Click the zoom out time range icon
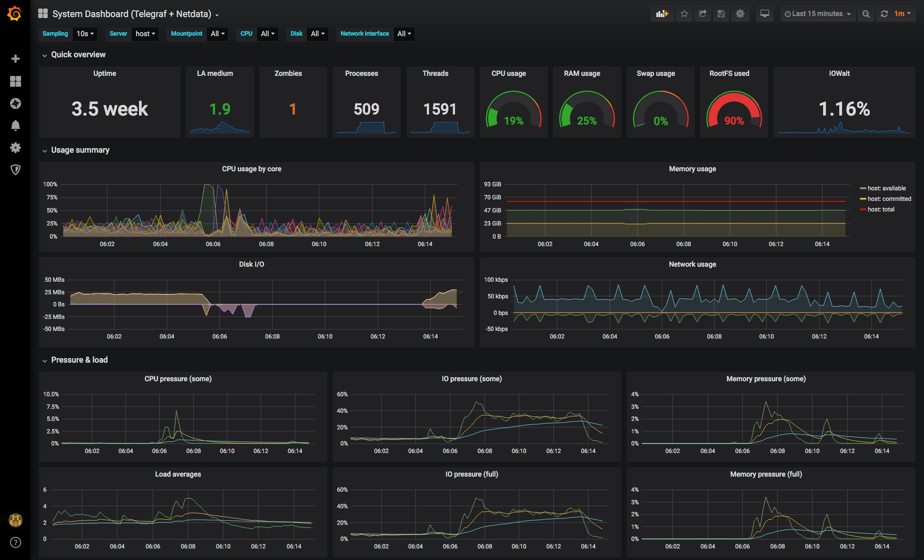 (x=866, y=14)
